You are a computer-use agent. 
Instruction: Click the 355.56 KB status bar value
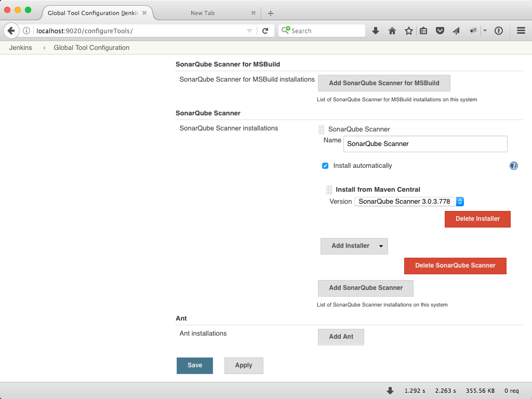tap(480, 391)
